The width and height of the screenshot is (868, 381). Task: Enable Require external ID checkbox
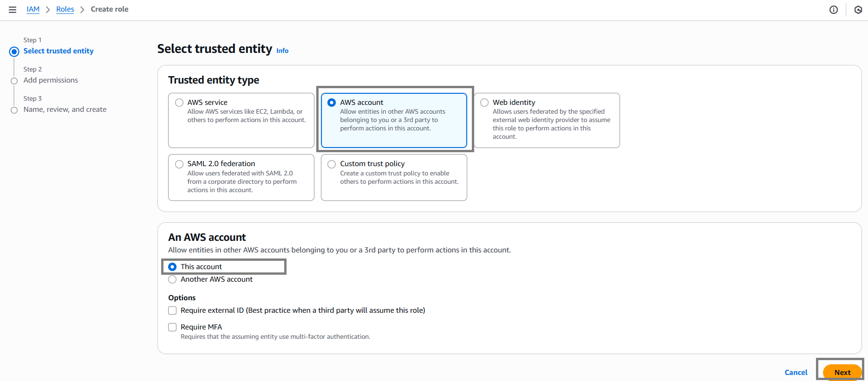point(172,310)
